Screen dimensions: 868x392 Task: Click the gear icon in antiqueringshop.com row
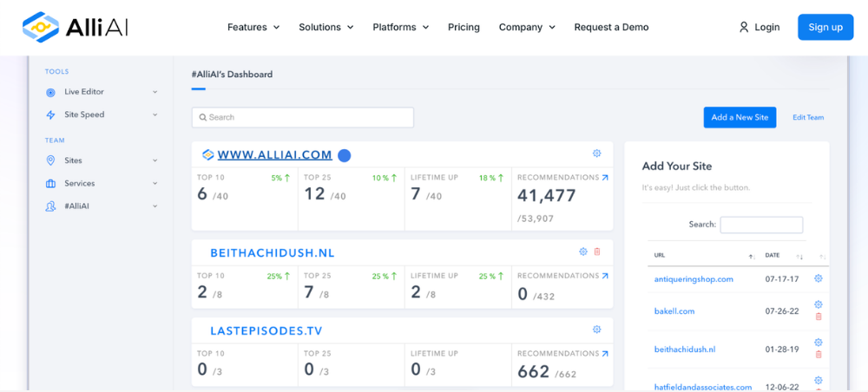click(x=819, y=278)
